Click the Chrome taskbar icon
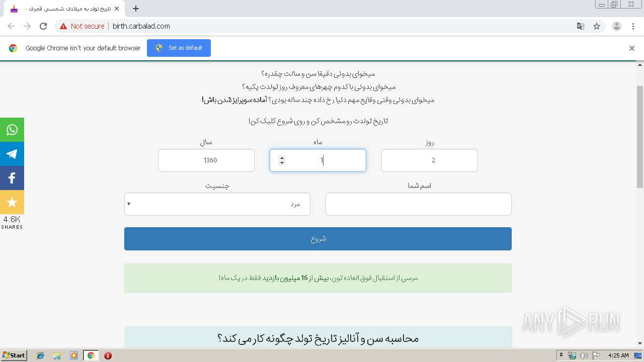 click(x=91, y=355)
